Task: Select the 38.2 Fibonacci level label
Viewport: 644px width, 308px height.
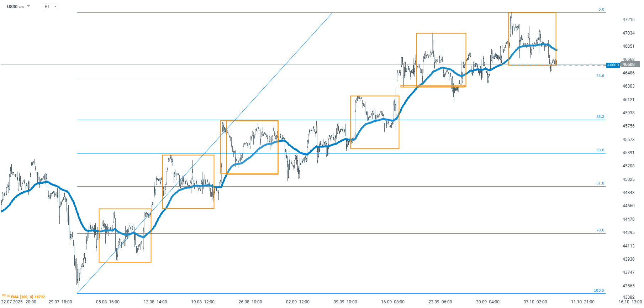Action: 600,117
